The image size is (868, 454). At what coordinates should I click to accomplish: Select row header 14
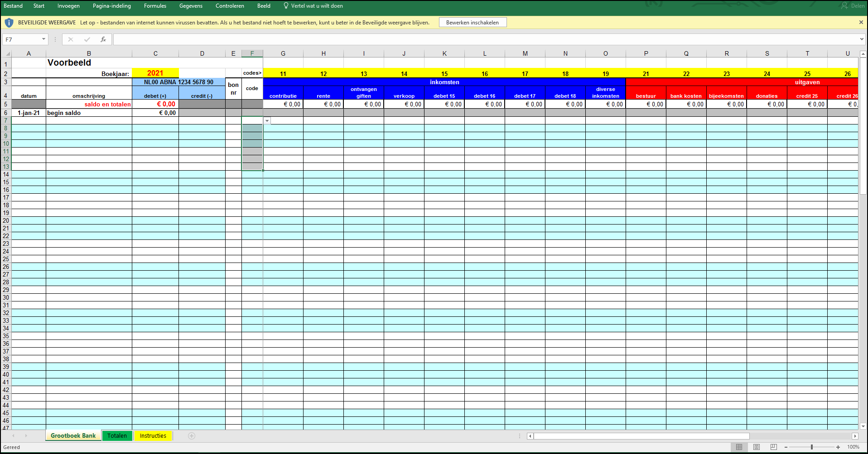(6, 174)
